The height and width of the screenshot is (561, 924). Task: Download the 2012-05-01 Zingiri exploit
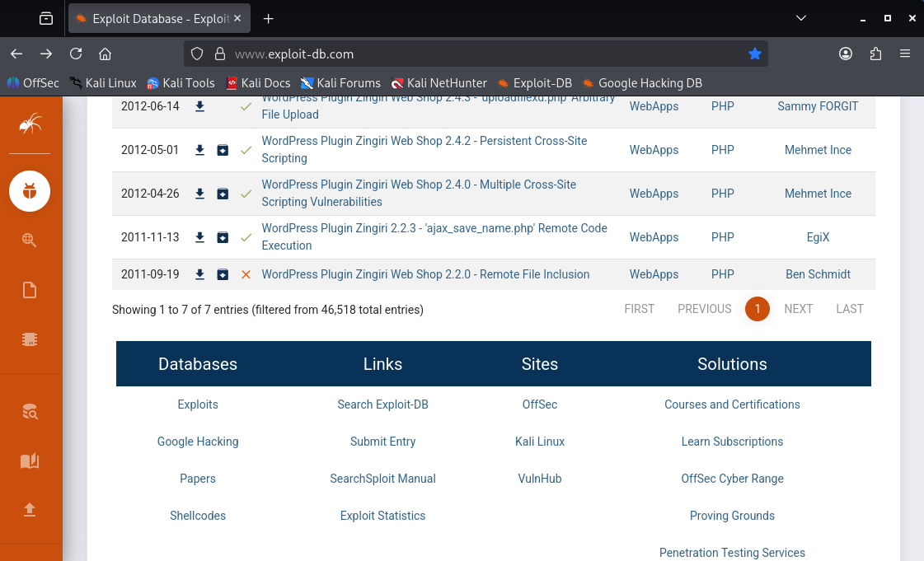199,150
